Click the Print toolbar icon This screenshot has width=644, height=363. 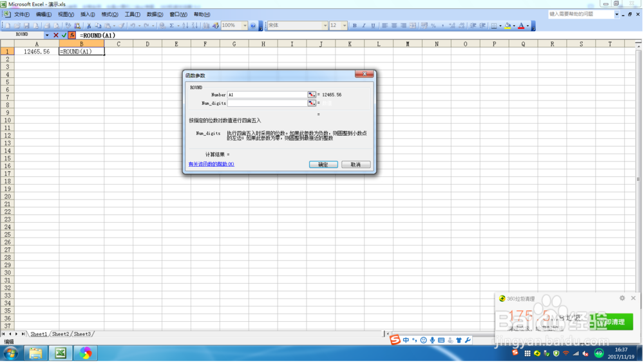(x=47, y=26)
